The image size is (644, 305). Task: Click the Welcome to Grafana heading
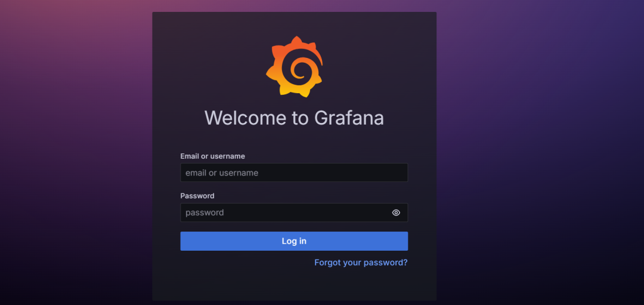pos(294,118)
